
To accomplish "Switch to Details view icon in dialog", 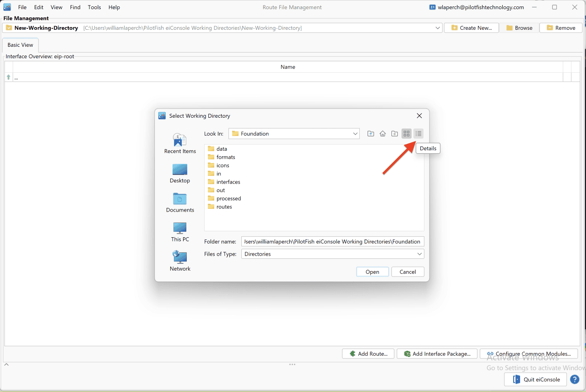I will (418, 134).
